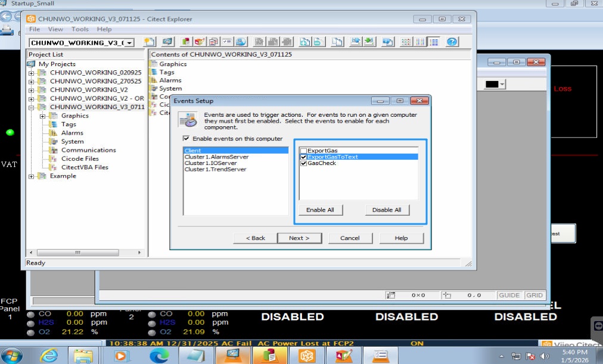Switch to details view using the toolbar icon

(x=434, y=42)
